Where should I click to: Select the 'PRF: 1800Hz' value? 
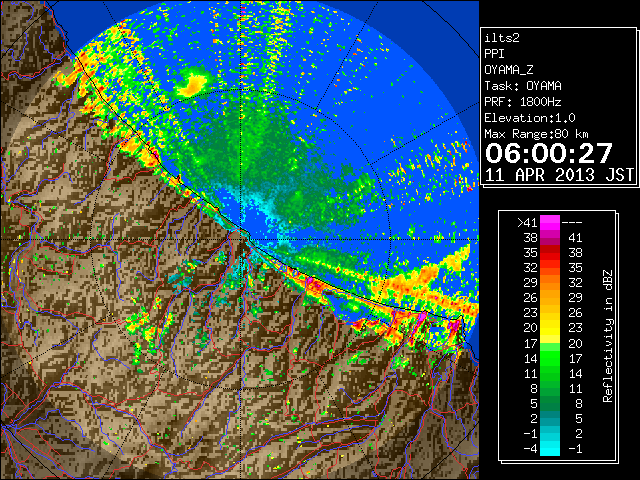(x=523, y=102)
